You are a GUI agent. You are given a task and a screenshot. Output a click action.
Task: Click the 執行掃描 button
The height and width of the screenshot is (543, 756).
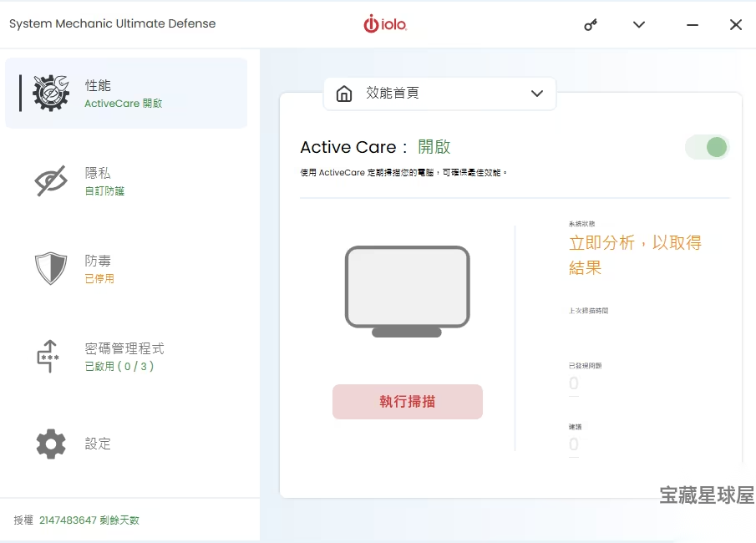pyautogui.click(x=408, y=402)
